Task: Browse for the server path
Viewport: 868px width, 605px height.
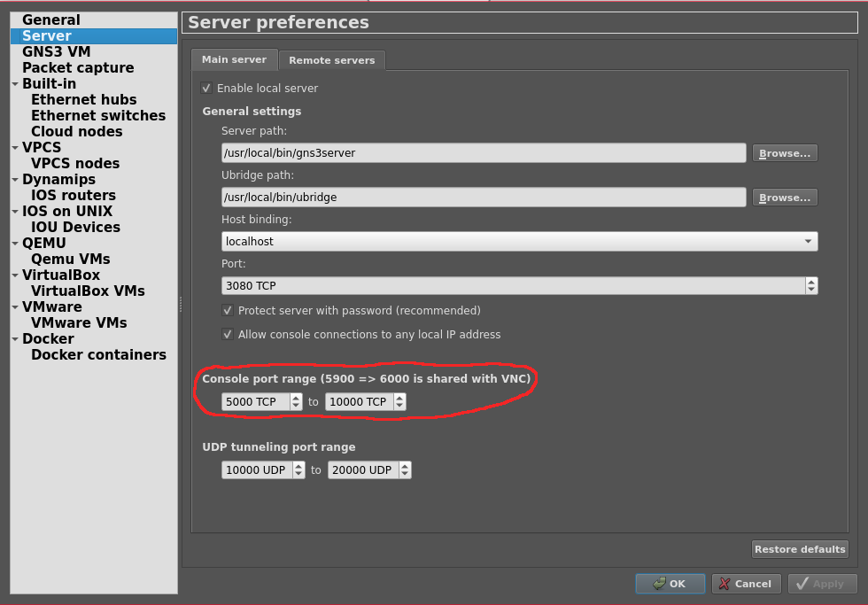Action: (784, 153)
